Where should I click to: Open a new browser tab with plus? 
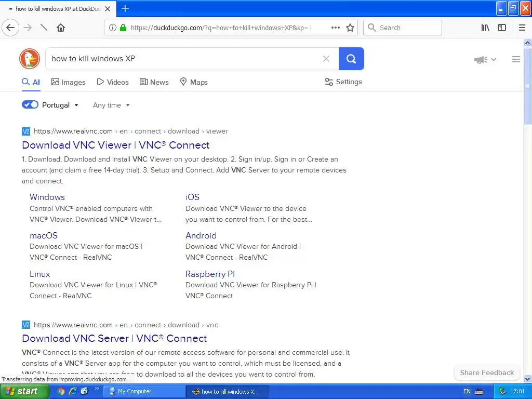(x=125, y=8)
